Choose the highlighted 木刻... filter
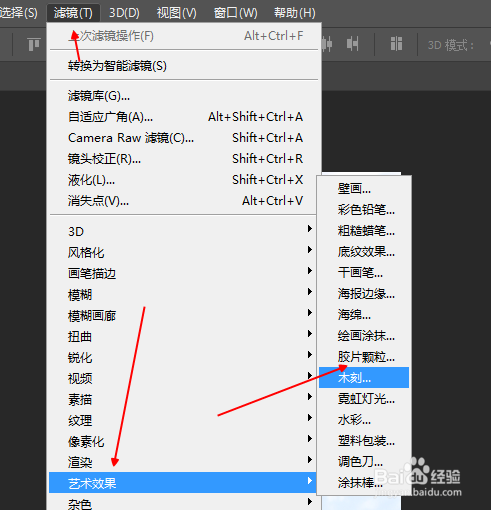The image size is (491, 510). click(x=364, y=378)
